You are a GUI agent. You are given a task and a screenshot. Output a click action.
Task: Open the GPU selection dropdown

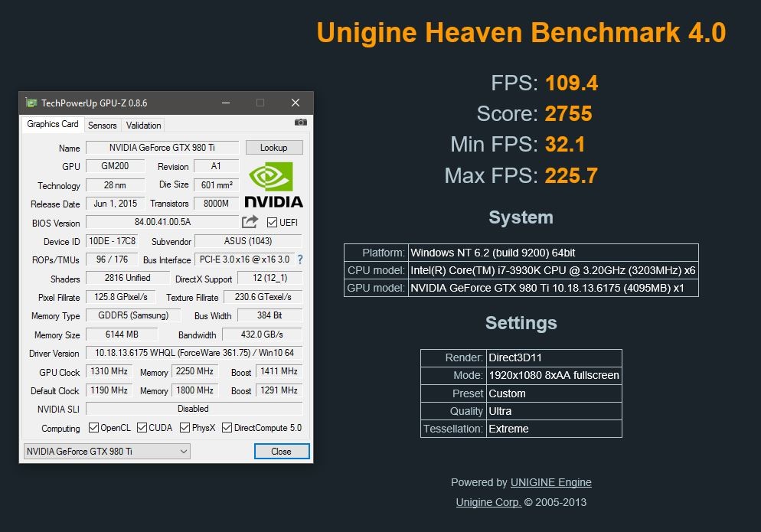(x=106, y=452)
